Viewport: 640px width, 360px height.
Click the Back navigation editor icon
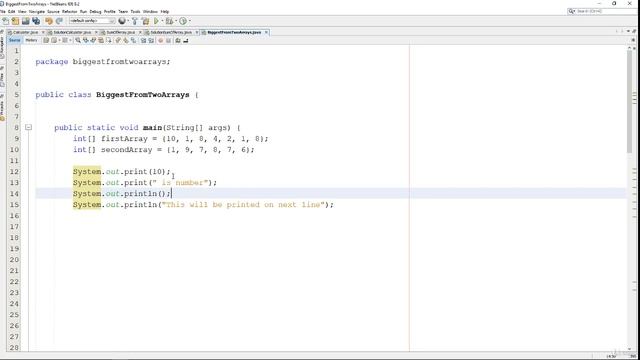pos(53,40)
